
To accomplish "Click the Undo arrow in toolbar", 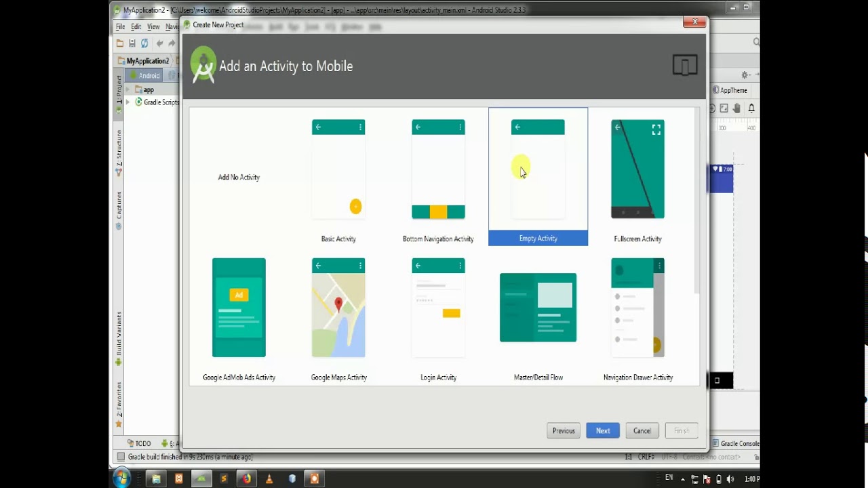I will point(159,43).
